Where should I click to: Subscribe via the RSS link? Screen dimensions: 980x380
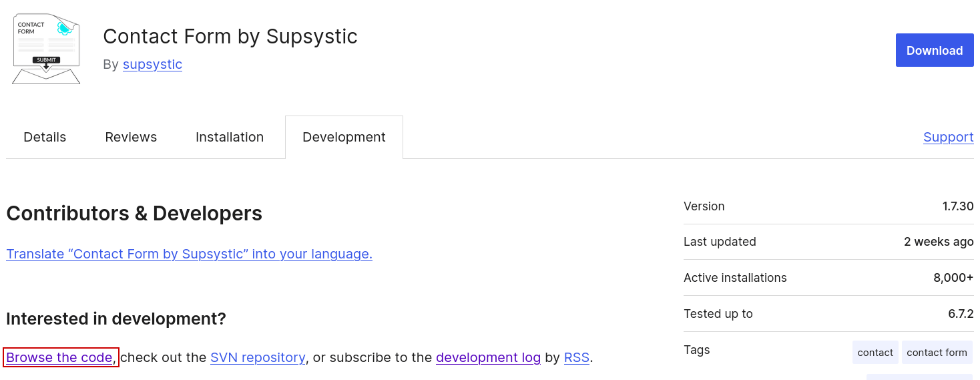point(576,358)
